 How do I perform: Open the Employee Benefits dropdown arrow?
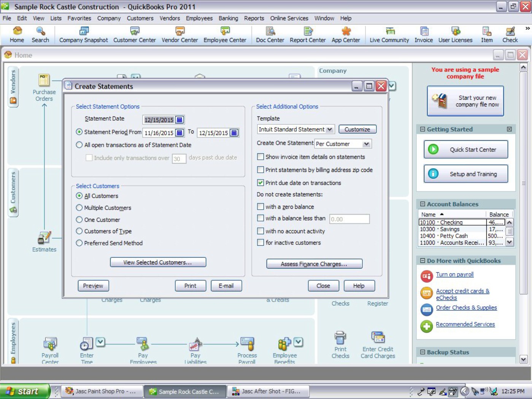click(299, 342)
